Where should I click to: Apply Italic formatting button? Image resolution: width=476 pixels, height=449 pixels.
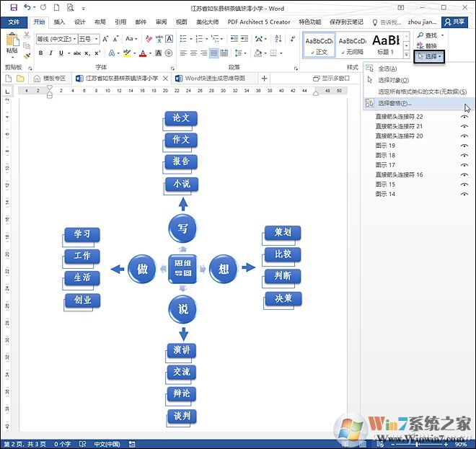click(x=50, y=53)
